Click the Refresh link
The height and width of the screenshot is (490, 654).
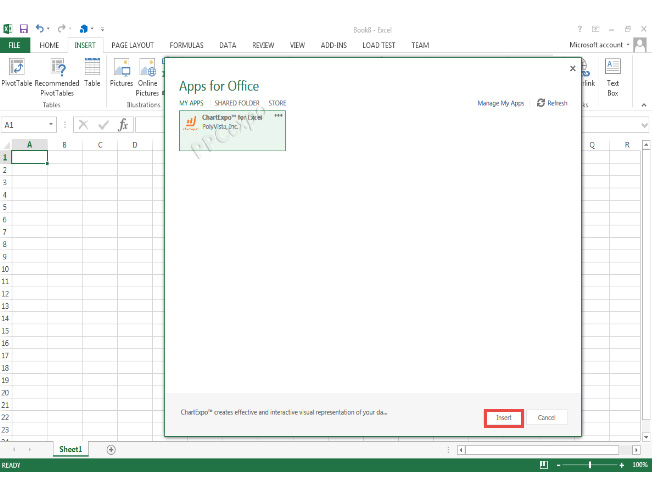tap(552, 103)
